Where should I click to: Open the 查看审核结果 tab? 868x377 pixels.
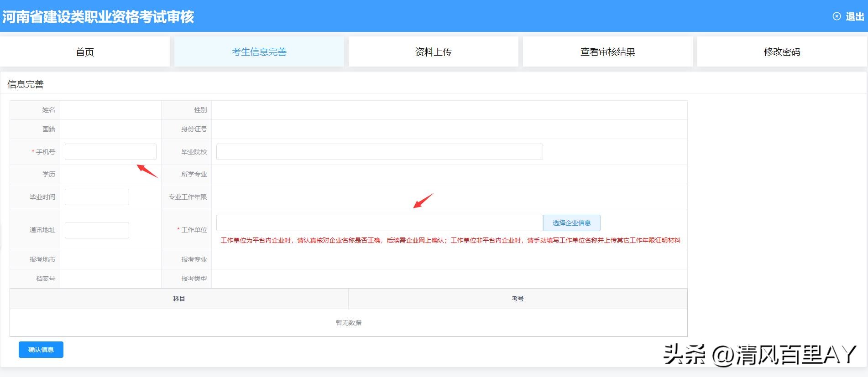(608, 52)
